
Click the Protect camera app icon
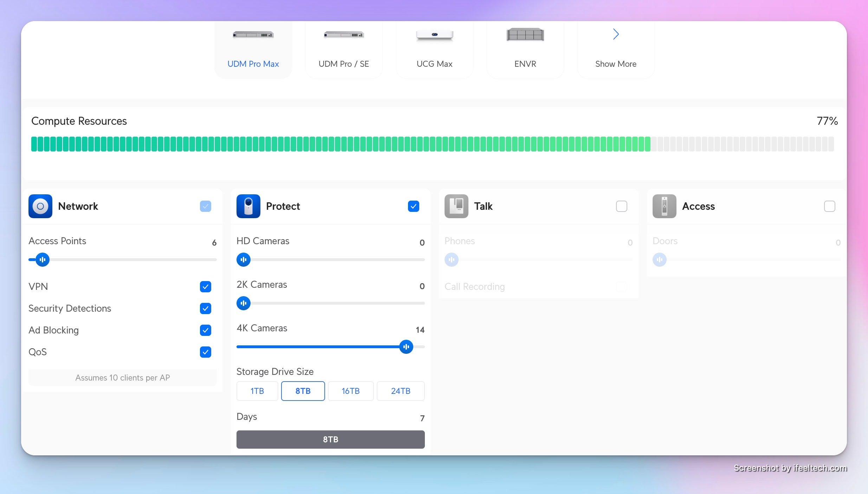click(248, 206)
